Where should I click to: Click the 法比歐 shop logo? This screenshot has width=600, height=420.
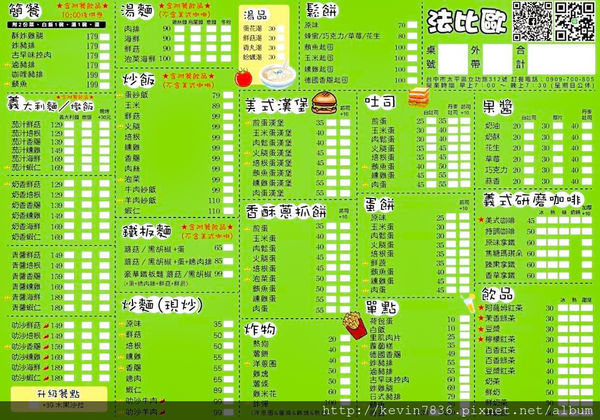(467, 21)
